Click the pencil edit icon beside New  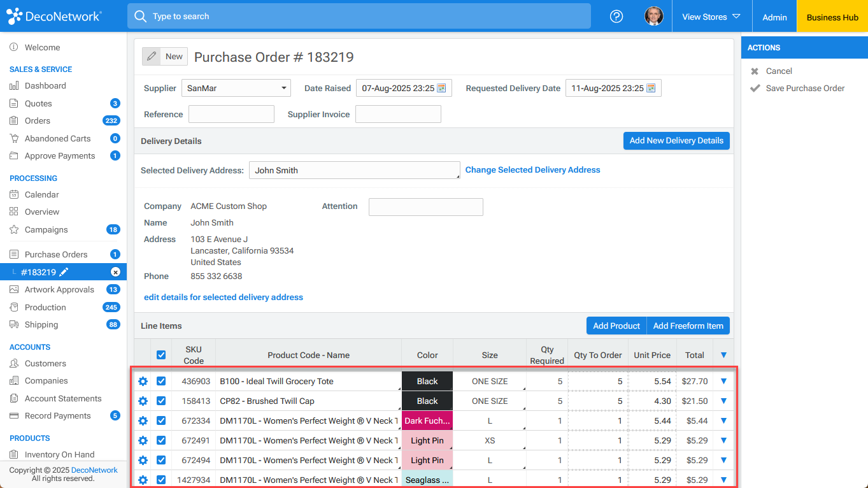(152, 57)
